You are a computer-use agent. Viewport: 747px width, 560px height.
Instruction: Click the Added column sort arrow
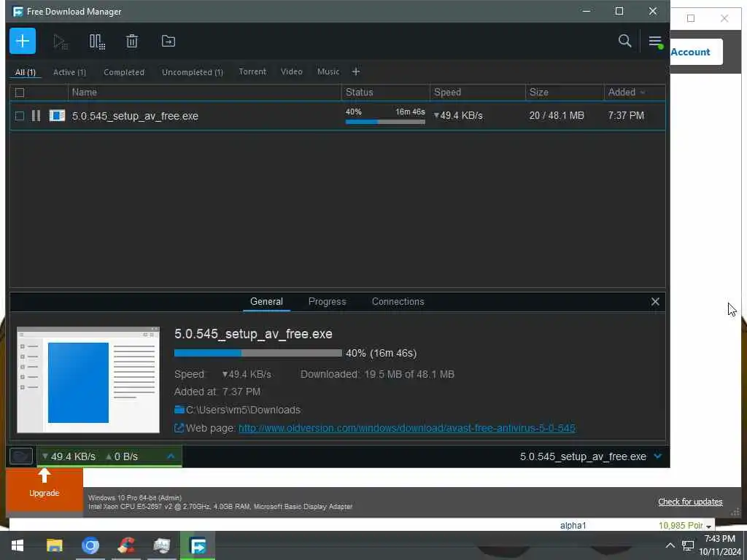click(x=643, y=93)
